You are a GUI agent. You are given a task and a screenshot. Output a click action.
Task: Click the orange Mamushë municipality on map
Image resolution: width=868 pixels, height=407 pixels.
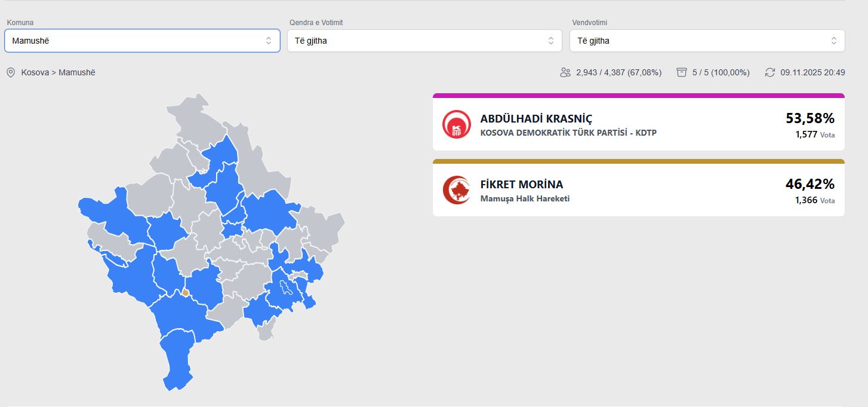(186, 293)
